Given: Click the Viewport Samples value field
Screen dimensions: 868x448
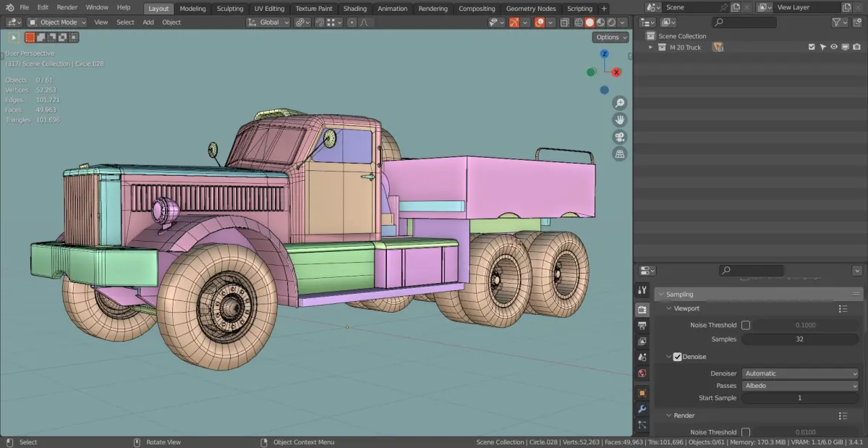Looking at the screenshot, I should click(800, 339).
